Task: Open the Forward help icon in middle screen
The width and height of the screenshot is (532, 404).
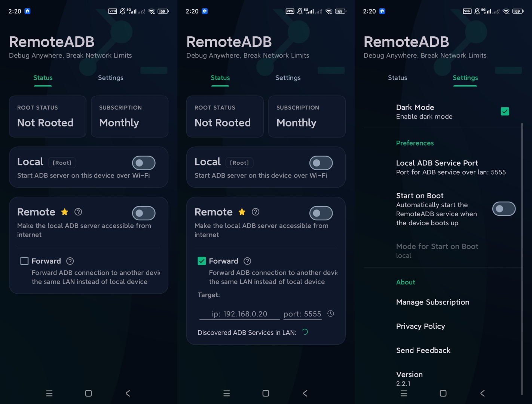Action: [247, 261]
